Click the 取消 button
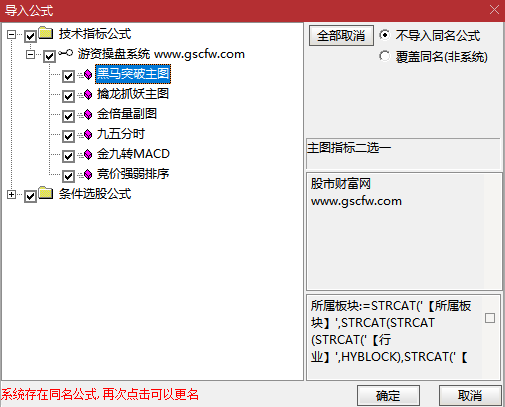 [470, 396]
